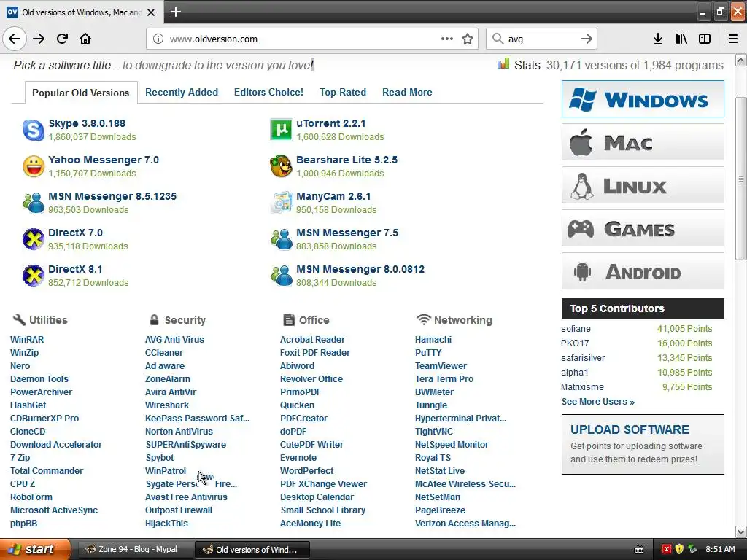Screen dimensions: 747x560
Task: Click the red X tray icon
Action: tap(667, 550)
